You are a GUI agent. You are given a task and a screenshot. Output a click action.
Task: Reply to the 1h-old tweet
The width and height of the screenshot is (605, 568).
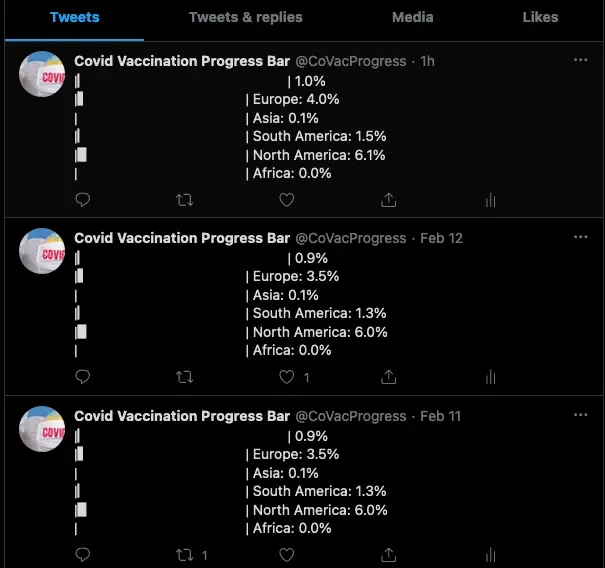(x=83, y=200)
